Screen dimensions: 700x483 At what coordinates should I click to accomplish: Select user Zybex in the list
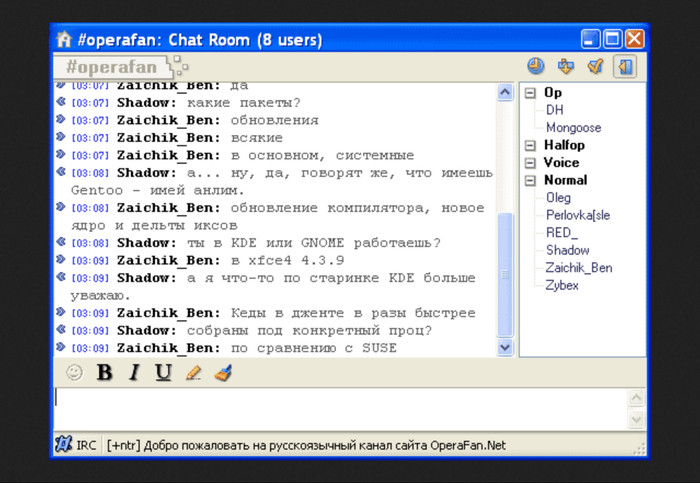(562, 285)
